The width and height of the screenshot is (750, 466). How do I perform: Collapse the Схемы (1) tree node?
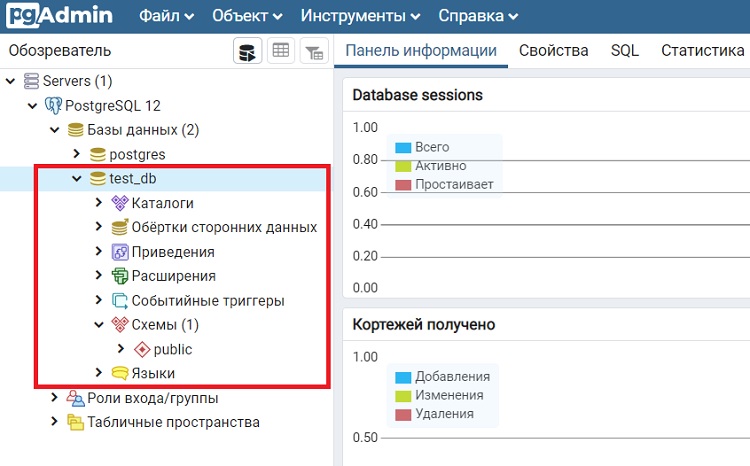[x=99, y=325]
